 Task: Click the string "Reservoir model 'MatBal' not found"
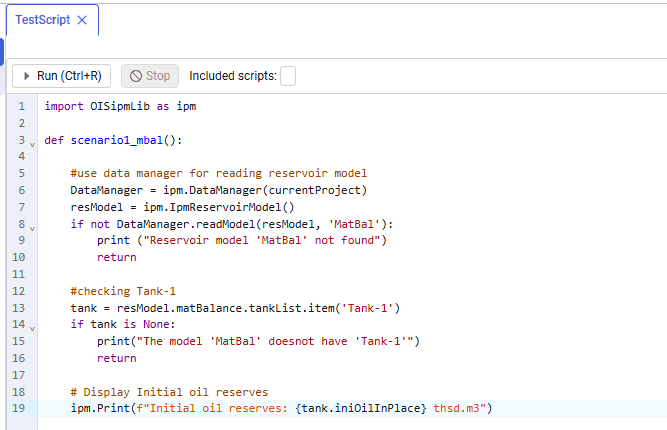pyautogui.click(x=262, y=240)
